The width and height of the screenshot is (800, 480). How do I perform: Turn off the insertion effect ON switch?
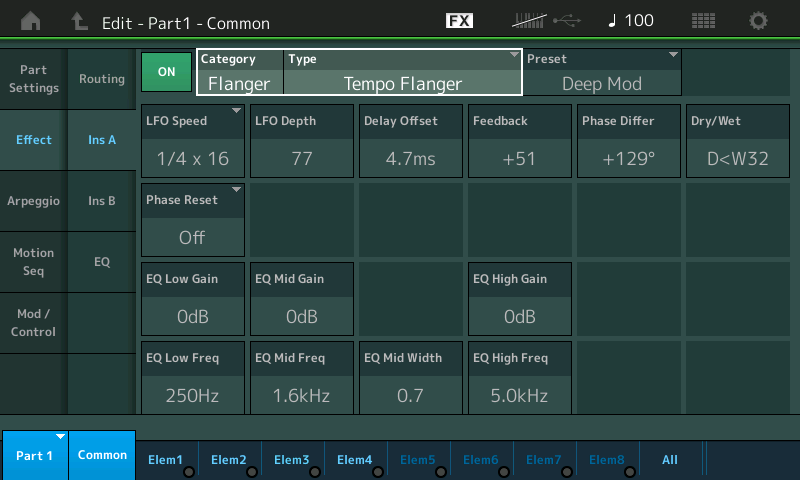166,72
